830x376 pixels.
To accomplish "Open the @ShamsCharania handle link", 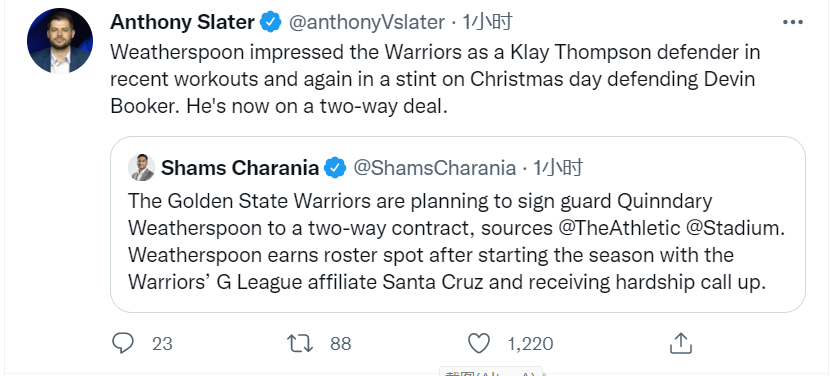I will click(434, 168).
